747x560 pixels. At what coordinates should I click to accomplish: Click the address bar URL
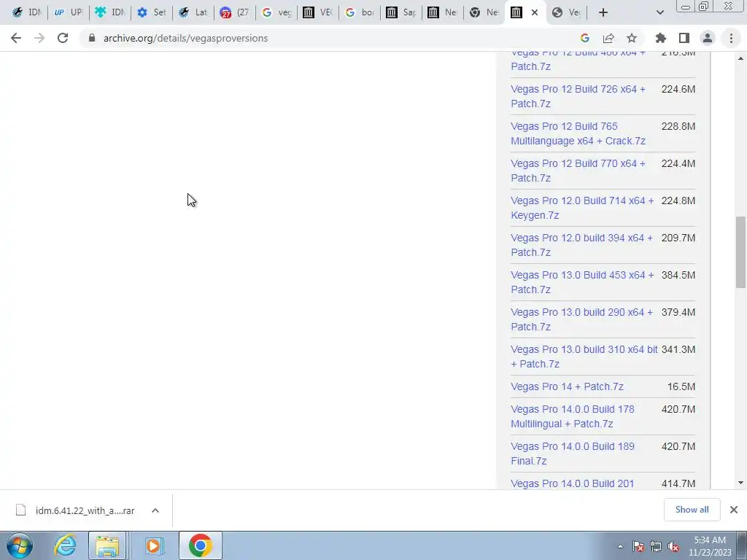[x=185, y=38]
